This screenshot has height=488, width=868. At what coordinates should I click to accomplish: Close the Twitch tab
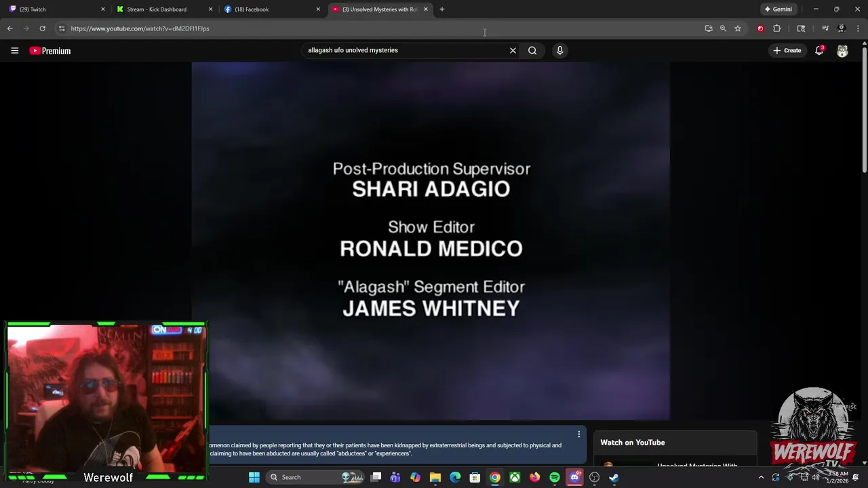[103, 9]
